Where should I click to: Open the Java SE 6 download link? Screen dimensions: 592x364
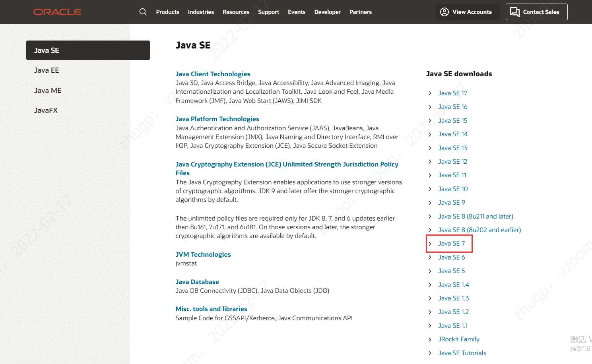pos(451,257)
